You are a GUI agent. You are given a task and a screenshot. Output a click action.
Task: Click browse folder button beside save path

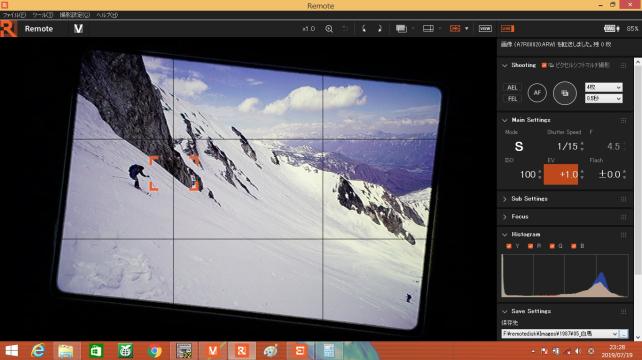tap(624, 334)
